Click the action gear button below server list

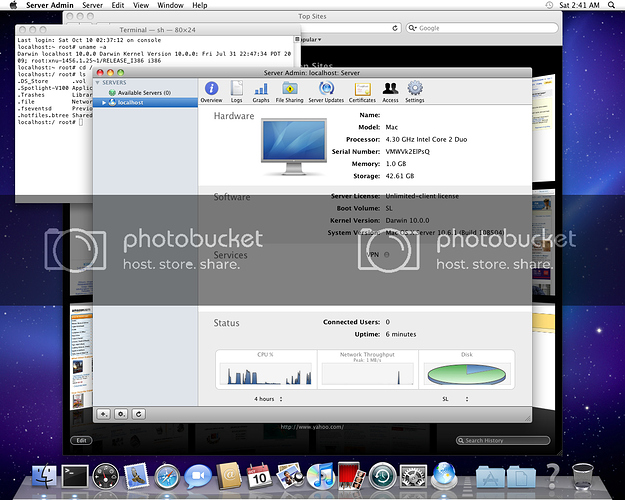[121, 414]
